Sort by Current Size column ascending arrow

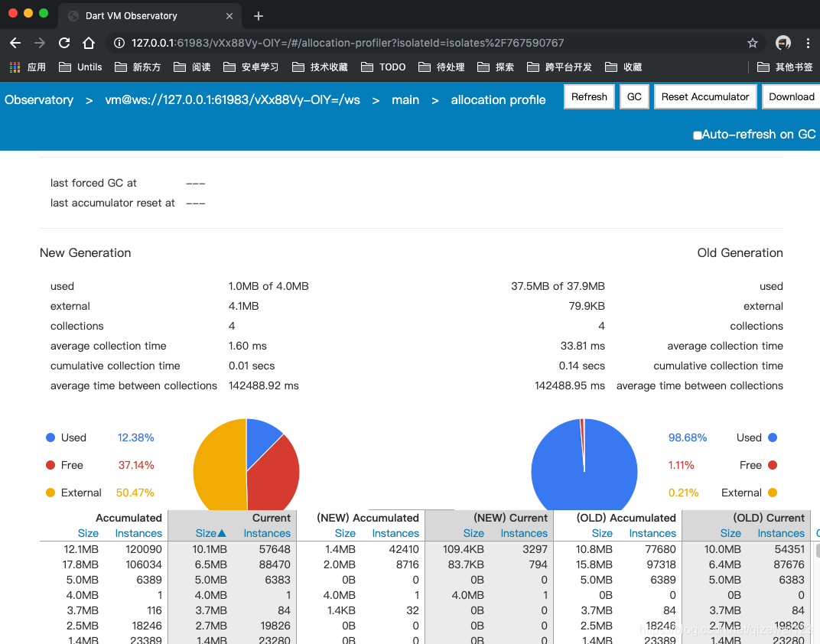pyautogui.click(x=211, y=533)
